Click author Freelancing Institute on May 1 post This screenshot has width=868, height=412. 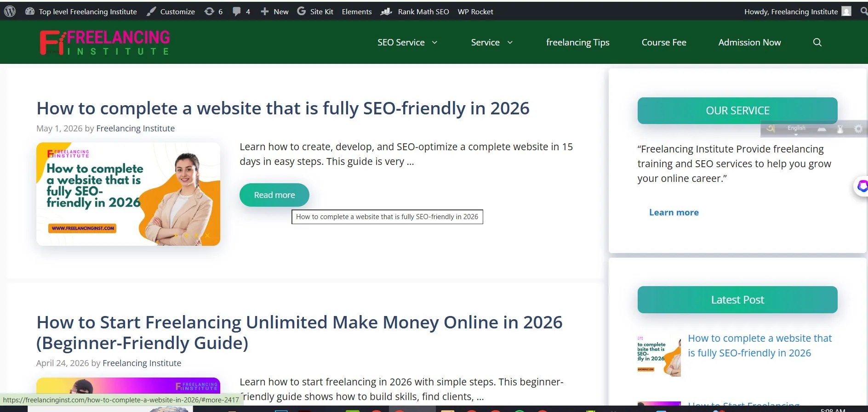136,129
